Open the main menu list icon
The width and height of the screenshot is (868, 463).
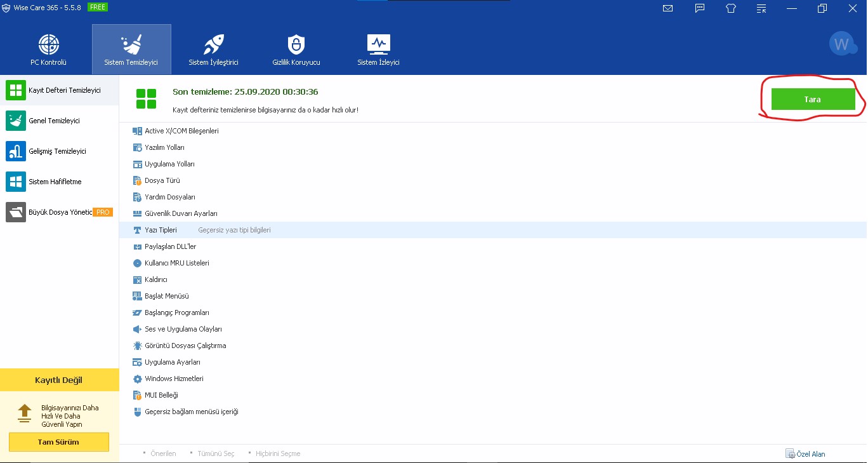(761, 8)
